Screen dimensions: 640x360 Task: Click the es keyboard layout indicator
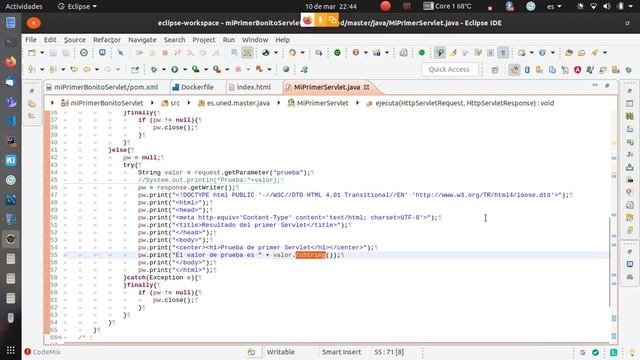pyautogui.click(x=554, y=7)
